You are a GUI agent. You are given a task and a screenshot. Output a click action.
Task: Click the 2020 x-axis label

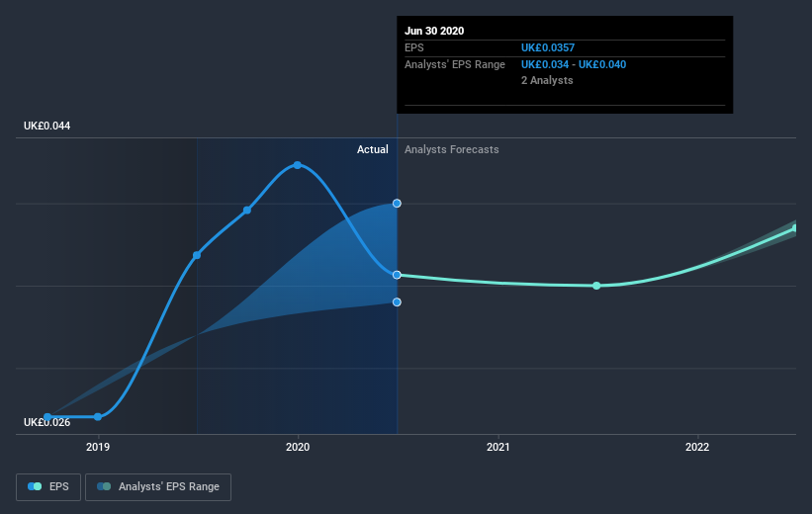(298, 447)
